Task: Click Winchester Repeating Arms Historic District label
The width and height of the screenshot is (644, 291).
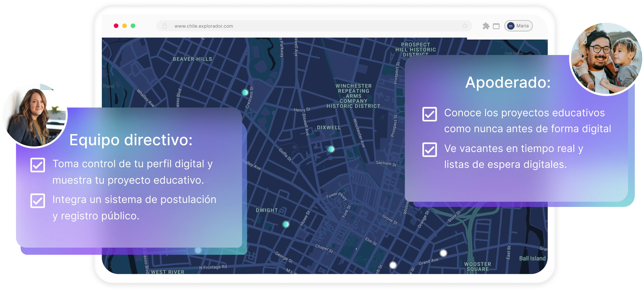Action: [x=353, y=96]
